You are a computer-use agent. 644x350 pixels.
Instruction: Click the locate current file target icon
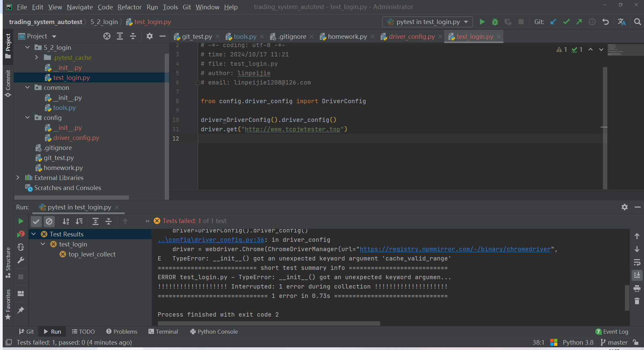pos(107,36)
